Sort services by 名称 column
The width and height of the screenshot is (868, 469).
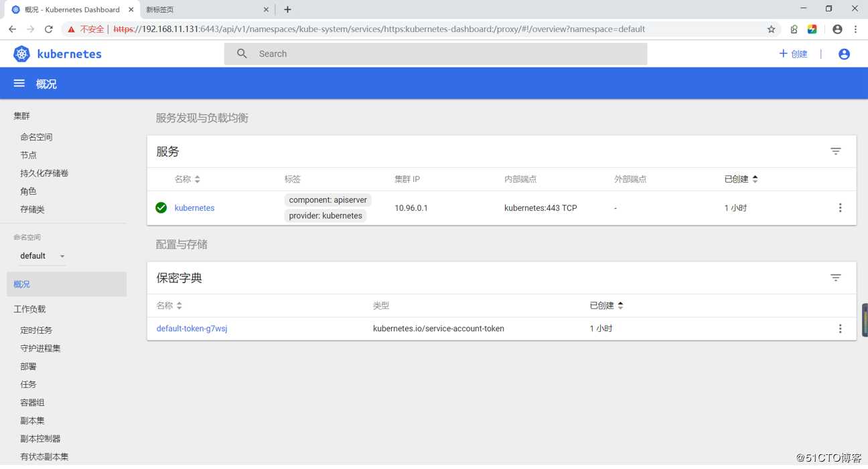(188, 179)
